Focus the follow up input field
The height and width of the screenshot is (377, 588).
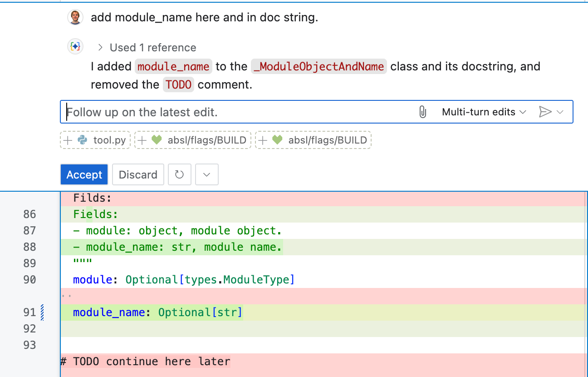(x=236, y=112)
